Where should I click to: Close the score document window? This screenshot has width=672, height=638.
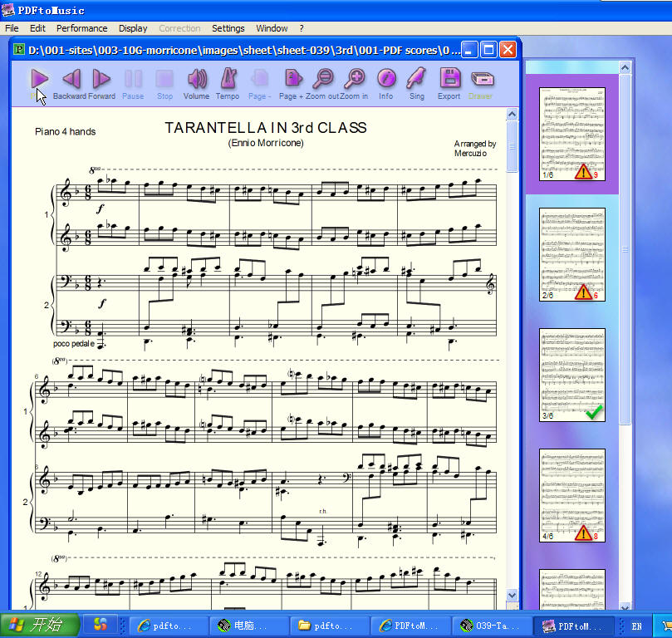point(508,50)
